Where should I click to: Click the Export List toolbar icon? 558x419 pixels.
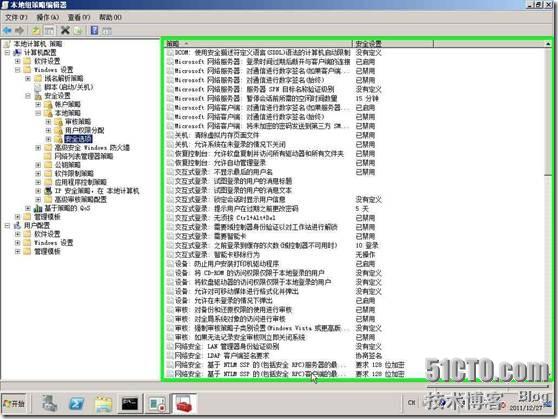pyautogui.click(x=78, y=31)
